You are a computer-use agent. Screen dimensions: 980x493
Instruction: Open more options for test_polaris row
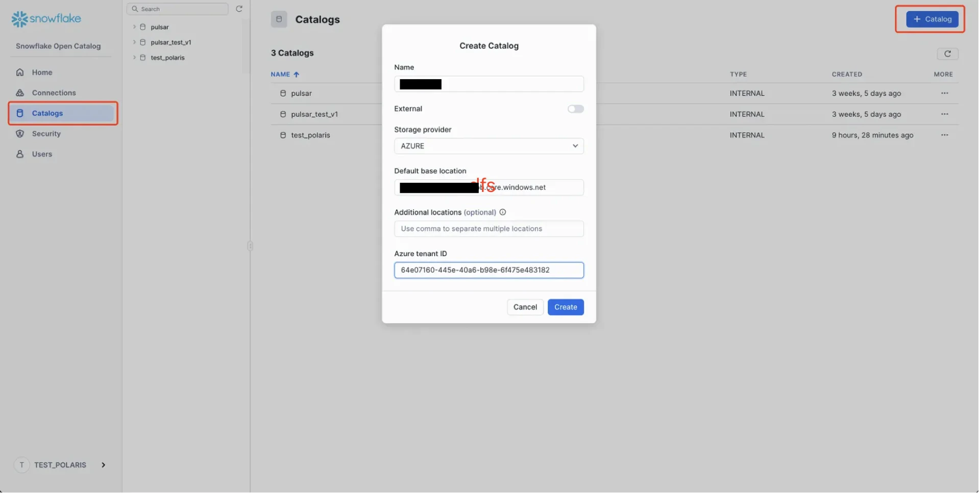945,135
